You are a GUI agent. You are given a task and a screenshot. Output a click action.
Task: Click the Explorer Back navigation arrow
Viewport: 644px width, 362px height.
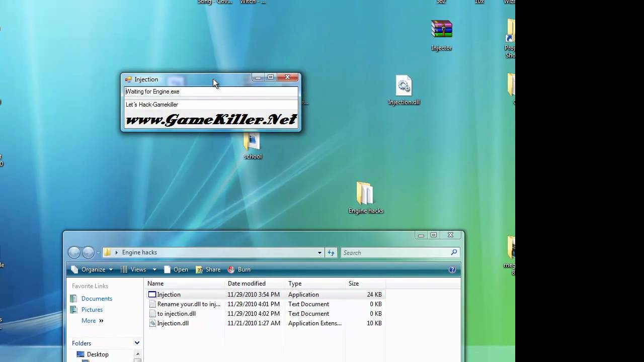tap(74, 252)
